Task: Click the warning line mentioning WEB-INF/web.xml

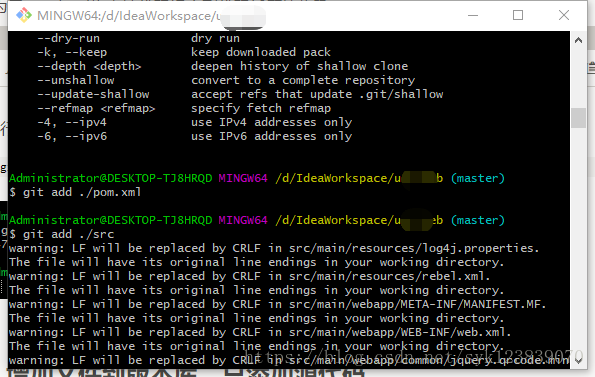Action: point(260,333)
